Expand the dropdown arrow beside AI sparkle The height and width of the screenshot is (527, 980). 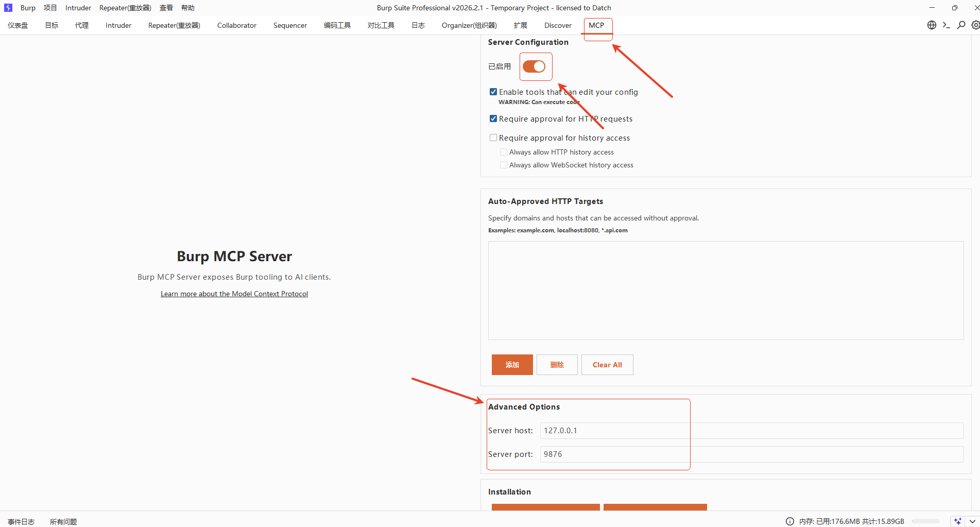pyautogui.click(x=972, y=521)
